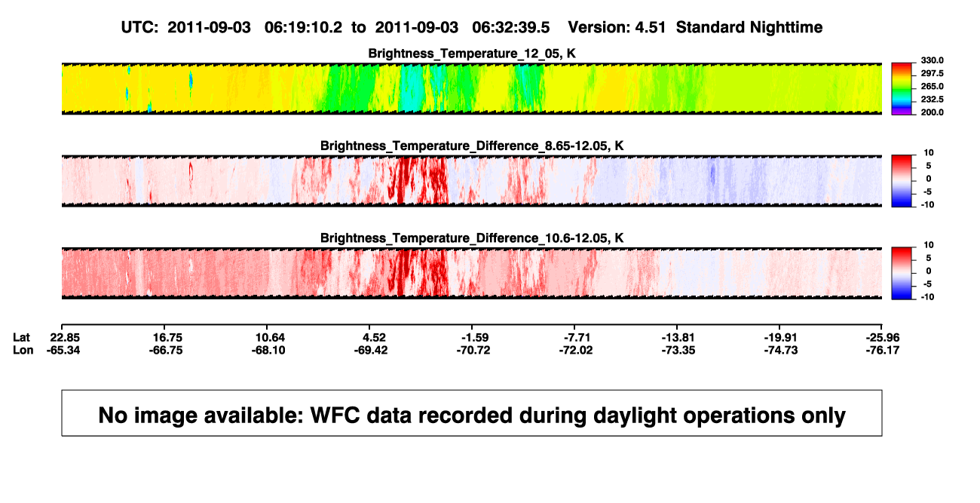The image size is (980, 503).
Task: Click longitude value -73.35
Action: pyautogui.click(x=677, y=350)
